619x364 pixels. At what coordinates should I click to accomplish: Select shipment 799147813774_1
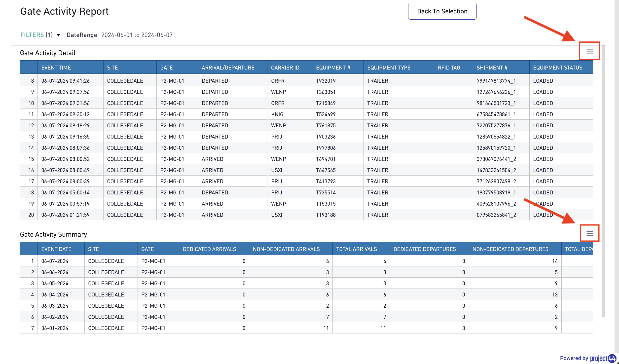(x=496, y=81)
